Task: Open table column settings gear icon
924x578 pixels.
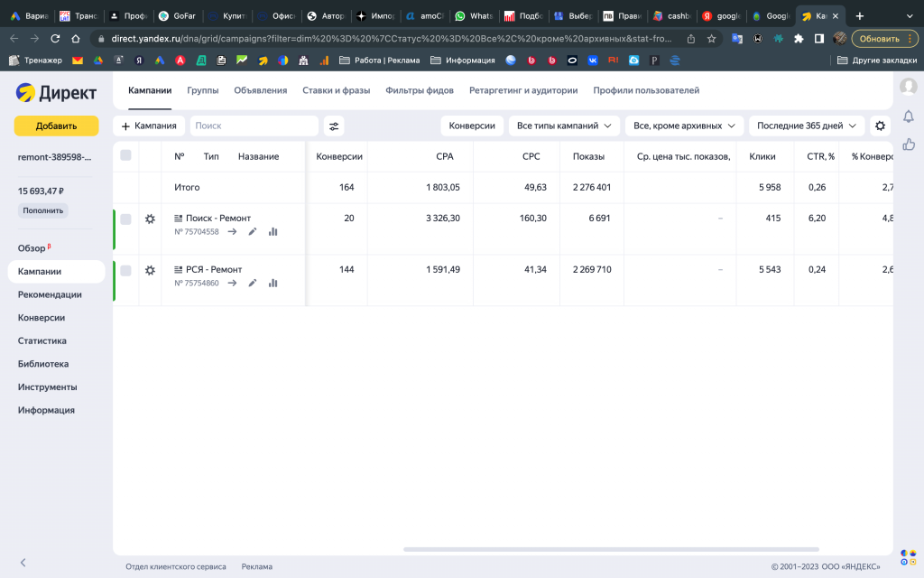Action: tap(880, 126)
